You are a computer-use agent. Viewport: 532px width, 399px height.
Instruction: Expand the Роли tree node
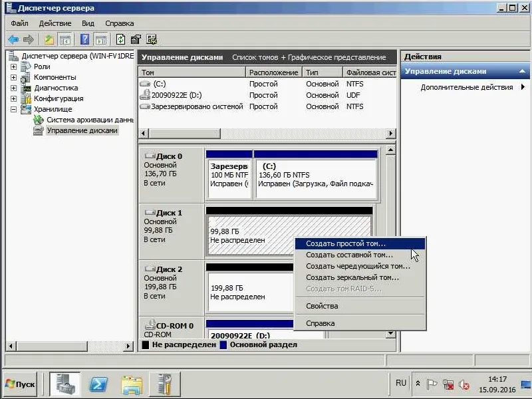[x=13, y=67]
